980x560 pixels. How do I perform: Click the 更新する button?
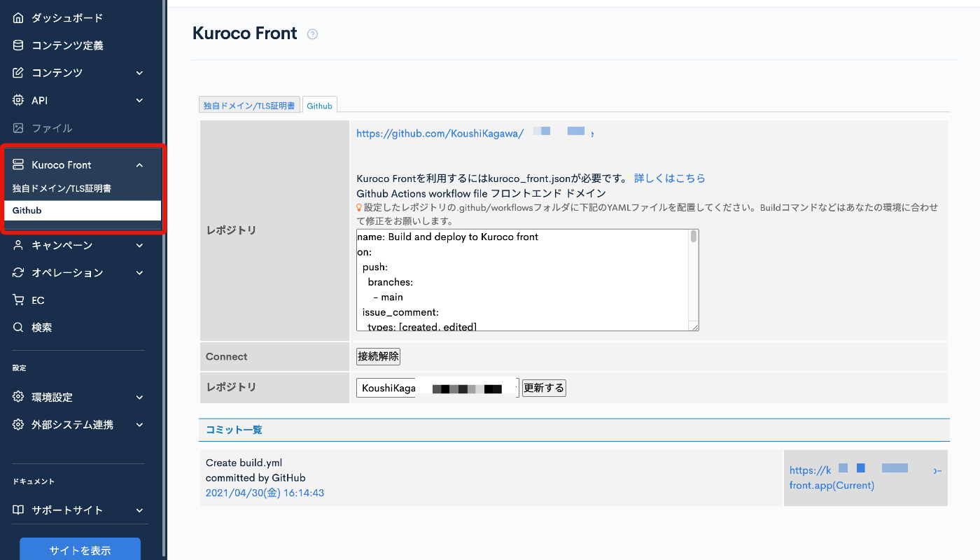[x=544, y=388]
